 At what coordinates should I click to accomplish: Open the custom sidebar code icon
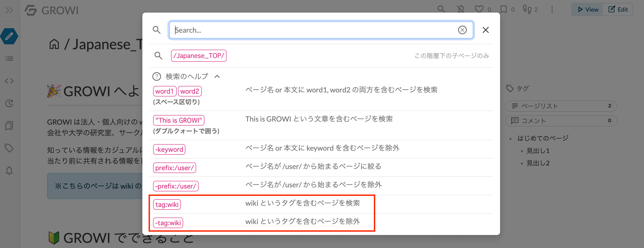(x=9, y=81)
